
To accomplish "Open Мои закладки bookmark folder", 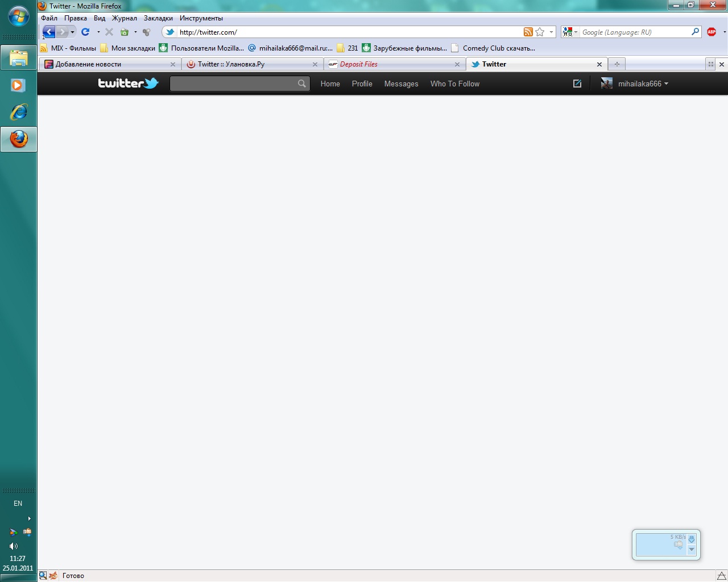I will (128, 48).
